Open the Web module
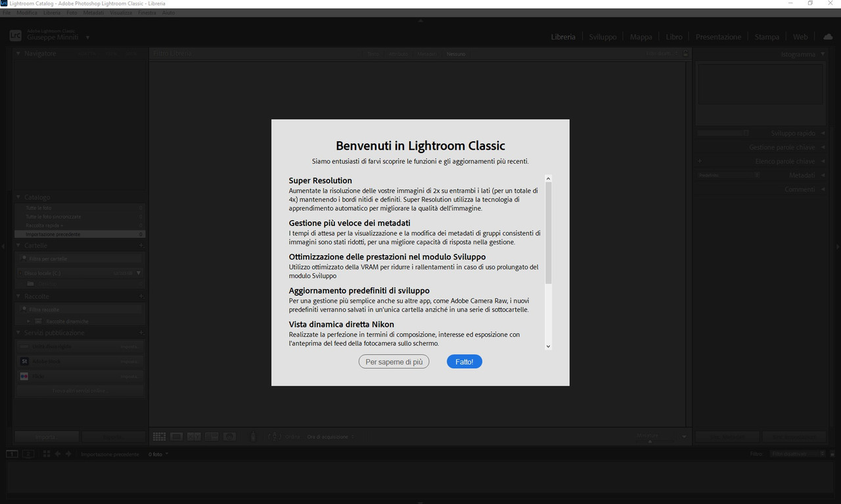Screen dimensions: 841x504 pyautogui.click(x=800, y=37)
